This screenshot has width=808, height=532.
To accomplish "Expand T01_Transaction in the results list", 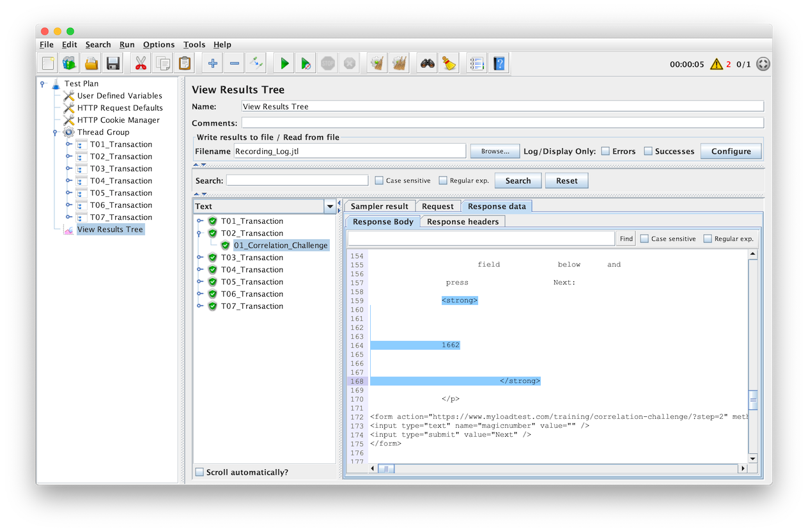I will pos(200,221).
